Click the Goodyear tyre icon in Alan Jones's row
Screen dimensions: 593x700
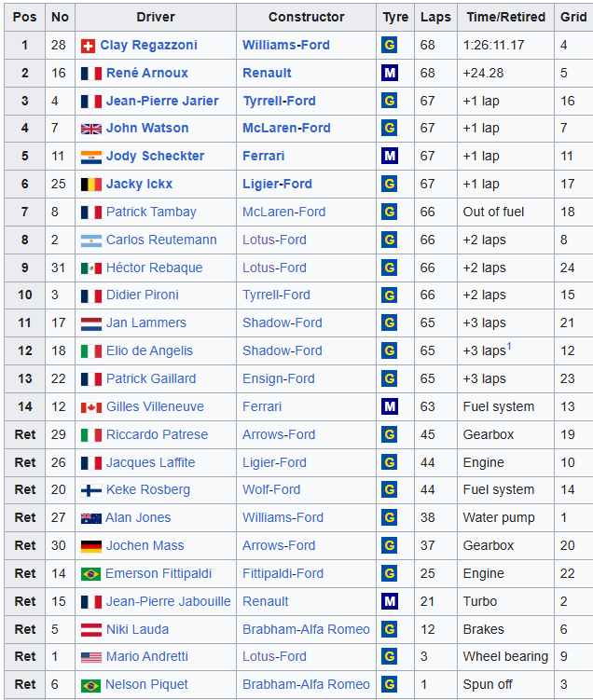pos(390,518)
